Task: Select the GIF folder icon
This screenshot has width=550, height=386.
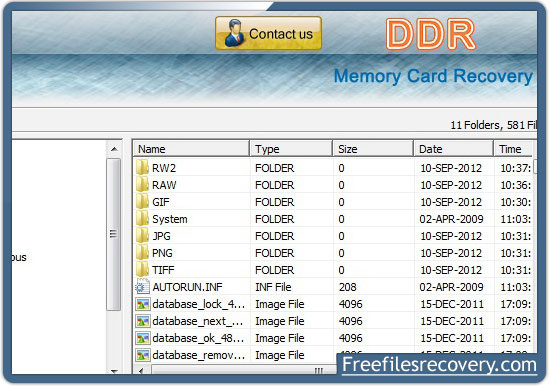Action: click(142, 202)
